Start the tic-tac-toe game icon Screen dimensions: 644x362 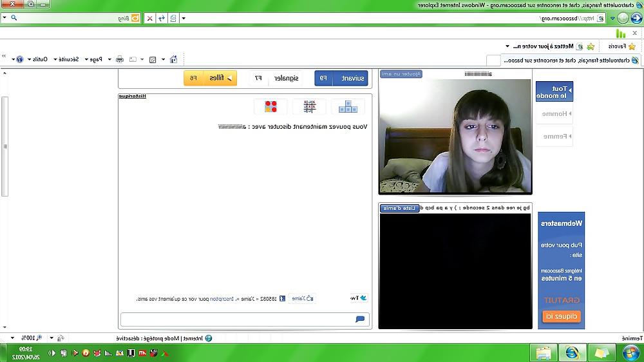(309, 107)
